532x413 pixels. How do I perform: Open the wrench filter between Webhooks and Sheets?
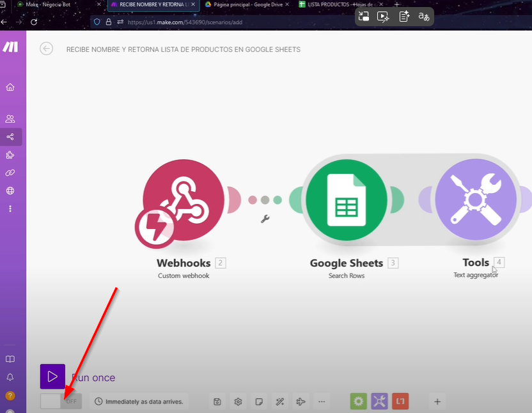pyautogui.click(x=265, y=219)
